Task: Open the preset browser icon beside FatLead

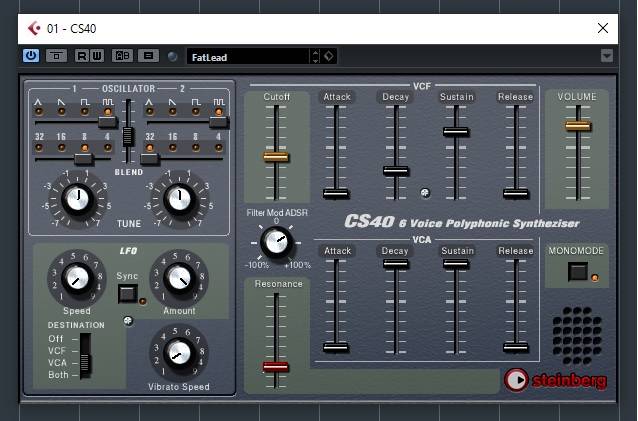Action: pos(331,56)
